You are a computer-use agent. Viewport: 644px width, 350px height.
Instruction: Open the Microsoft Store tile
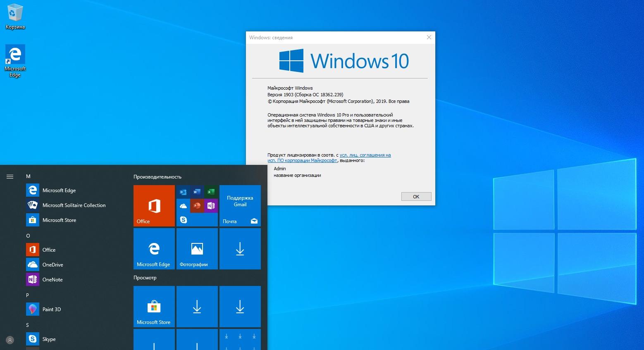pos(154,307)
